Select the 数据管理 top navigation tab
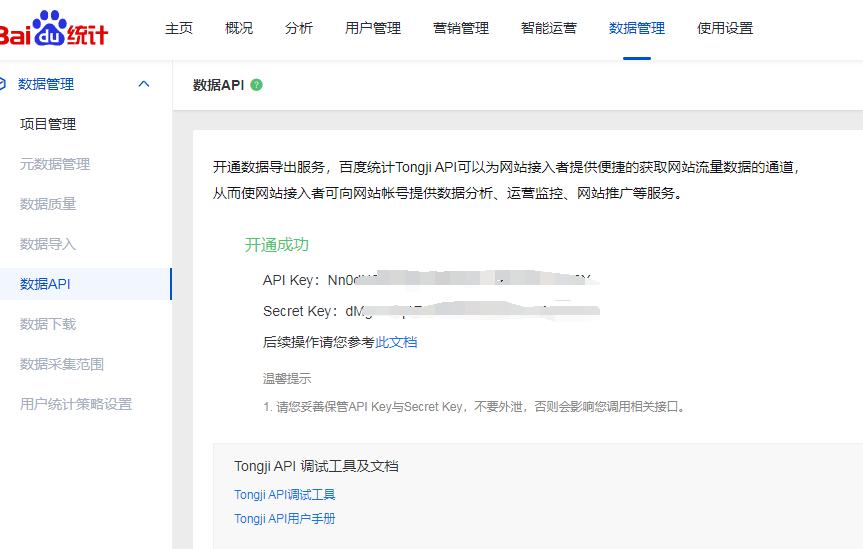This screenshot has height=549, width=863. [637, 28]
